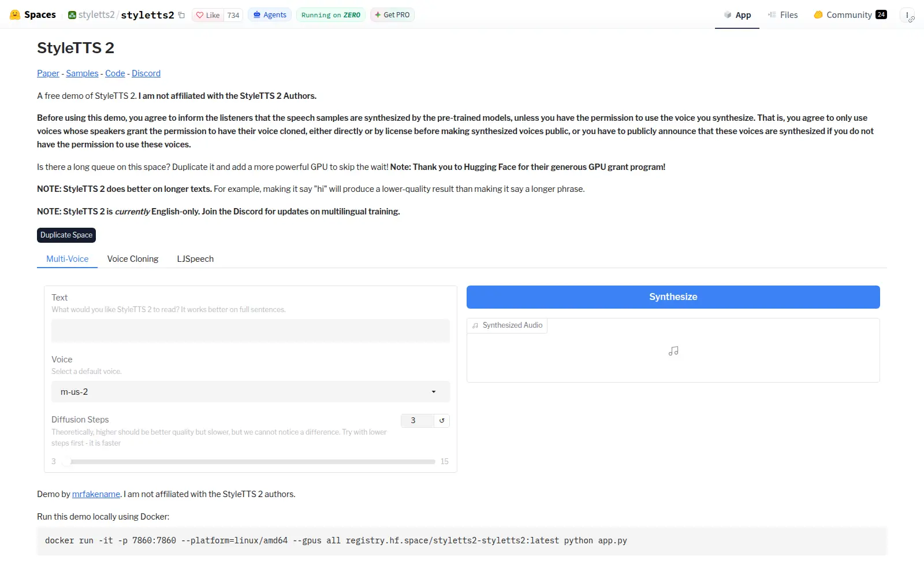This screenshot has height=578, width=924.
Task: Click the docker run command code block
Action: click(462, 541)
